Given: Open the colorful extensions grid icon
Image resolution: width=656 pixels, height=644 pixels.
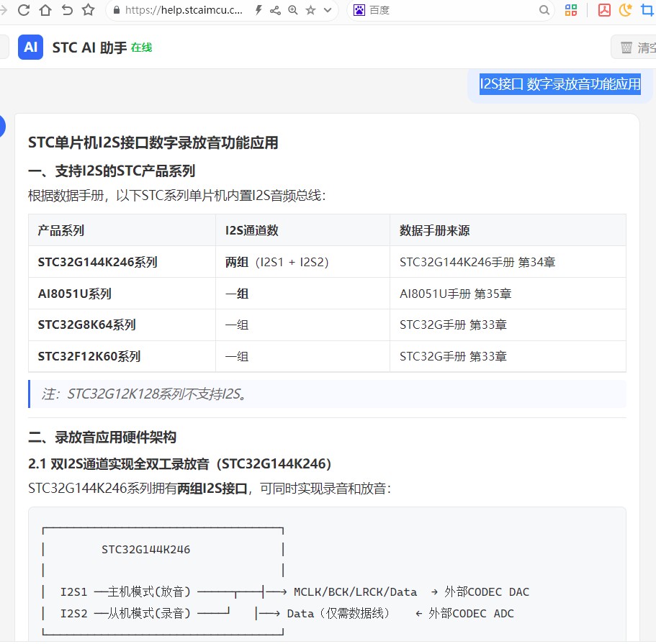Looking at the screenshot, I should click(x=570, y=10).
